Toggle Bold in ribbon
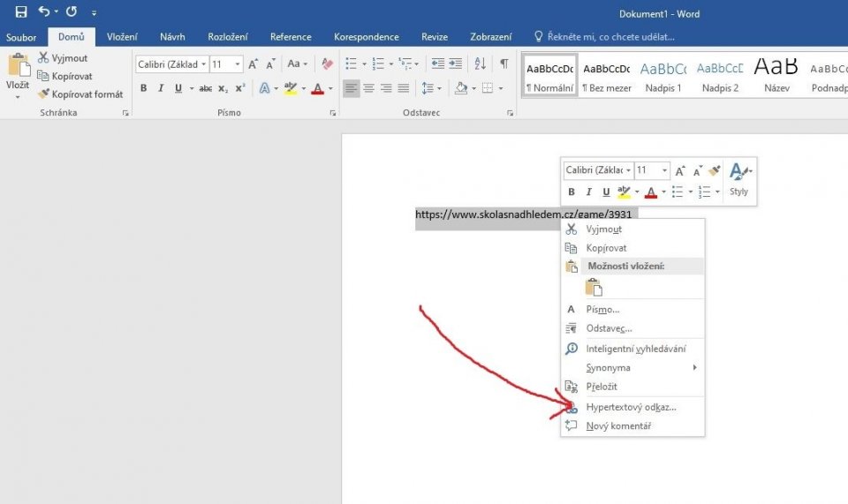848x504 pixels. pyautogui.click(x=143, y=88)
